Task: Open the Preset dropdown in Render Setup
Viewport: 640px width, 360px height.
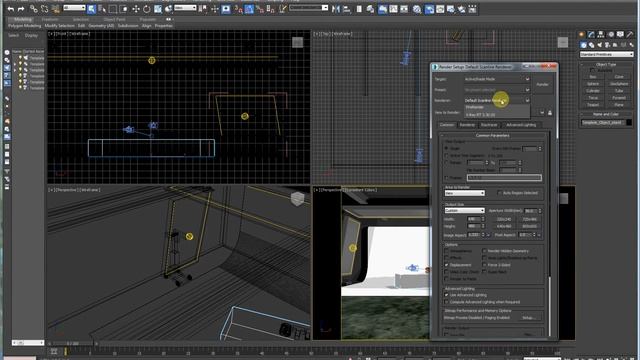Action: (496, 90)
